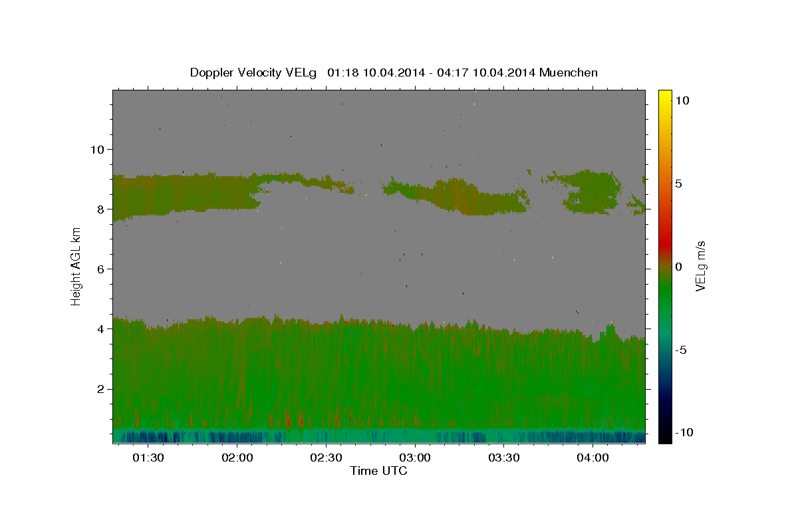Select the '04:00' time axis label
This screenshot has height=532, width=798.
(593, 458)
